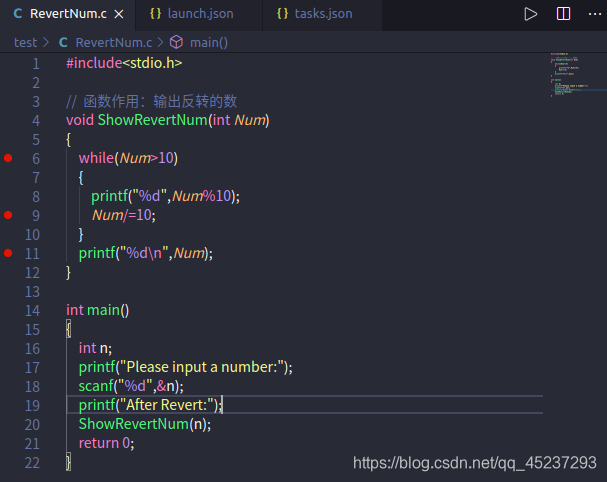
Task: Select line number 22 in gutter
Action: tap(32, 463)
